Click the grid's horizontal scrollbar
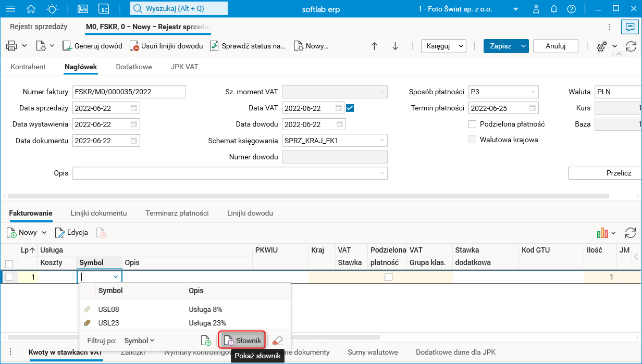The width and height of the screenshot is (642, 364). [x=194, y=337]
